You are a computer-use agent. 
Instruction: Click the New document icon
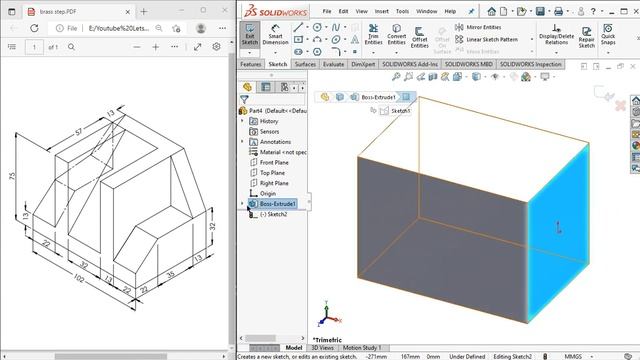pos(504,11)
